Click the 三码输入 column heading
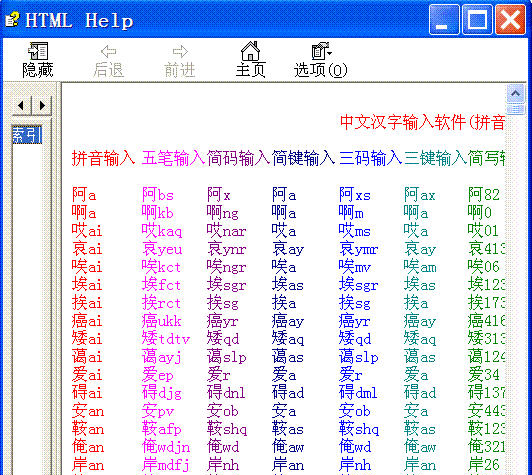Viewport: 532px width, 475px height. pyautogui.click(x=370, y=158)
